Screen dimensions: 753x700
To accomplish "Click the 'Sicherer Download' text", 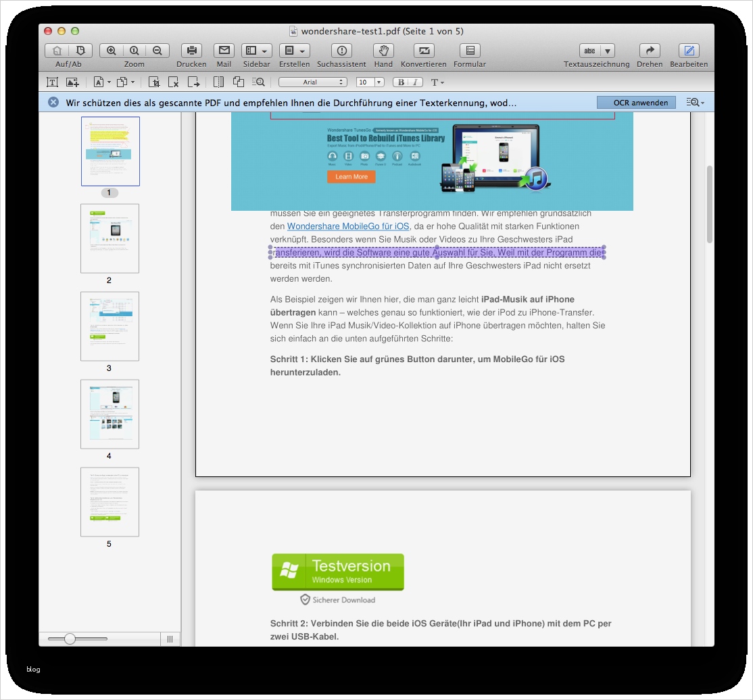I will 344,599.
